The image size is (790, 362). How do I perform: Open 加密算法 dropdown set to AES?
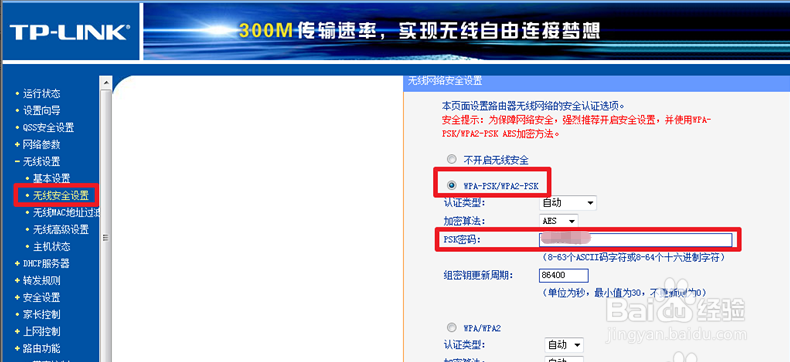tap(559, 221)
